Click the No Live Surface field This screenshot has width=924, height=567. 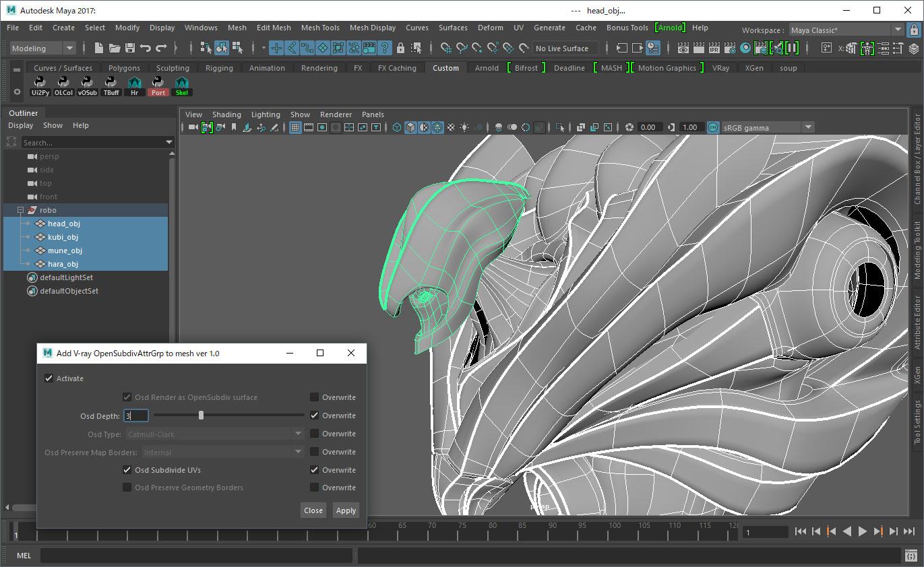(566, 48)
